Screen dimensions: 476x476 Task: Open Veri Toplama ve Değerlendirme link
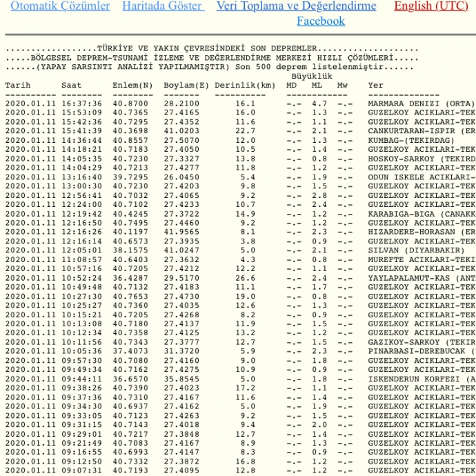296,6
